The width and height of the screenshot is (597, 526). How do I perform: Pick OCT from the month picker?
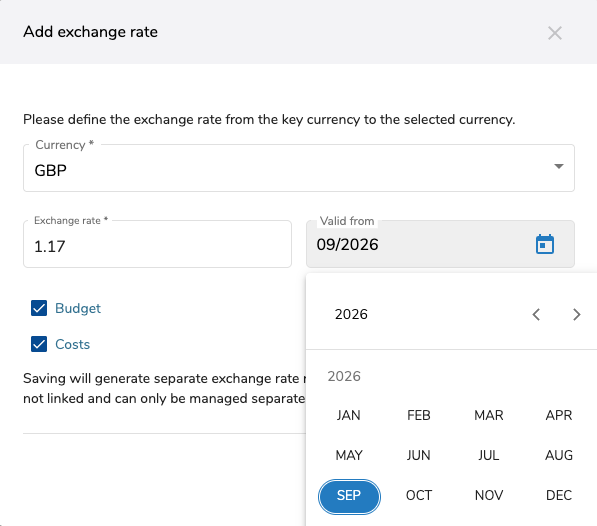pos(419,495)
